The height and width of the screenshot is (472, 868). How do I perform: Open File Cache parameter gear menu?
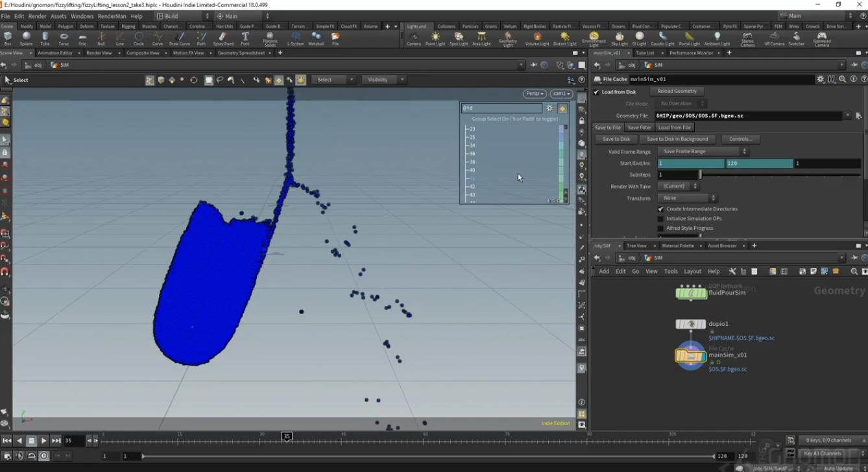click(x=821, y=79)
